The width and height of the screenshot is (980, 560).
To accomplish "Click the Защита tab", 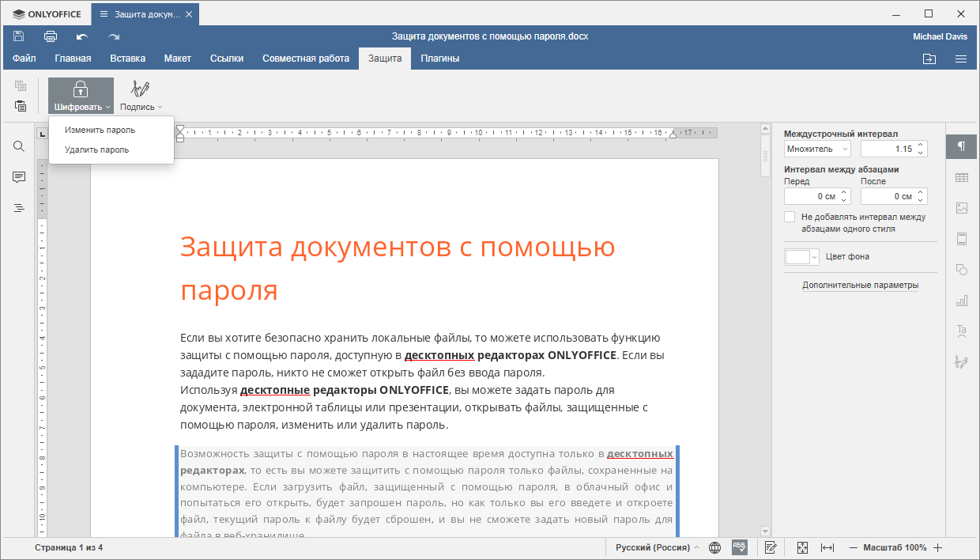I will click(x=385, y=59).
